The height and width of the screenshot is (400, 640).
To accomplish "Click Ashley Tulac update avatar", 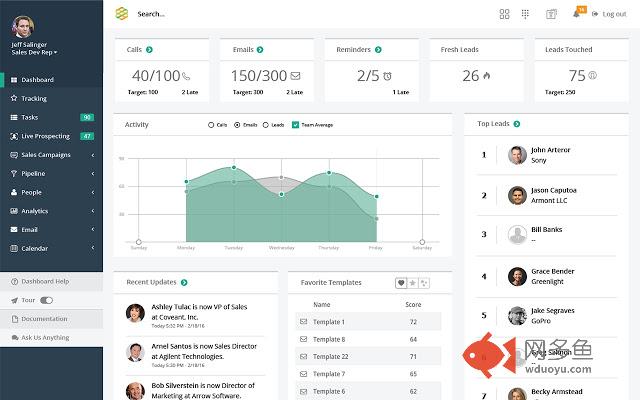I will click(x=135, y=313).
